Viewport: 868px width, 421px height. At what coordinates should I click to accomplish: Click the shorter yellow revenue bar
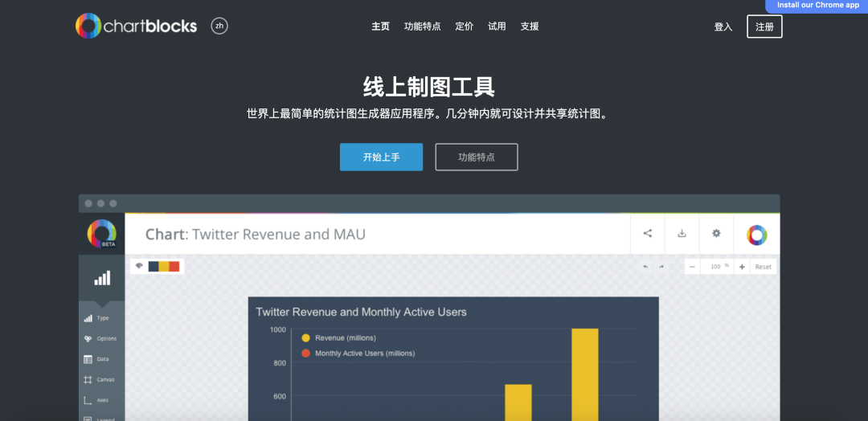click(518, 403)
